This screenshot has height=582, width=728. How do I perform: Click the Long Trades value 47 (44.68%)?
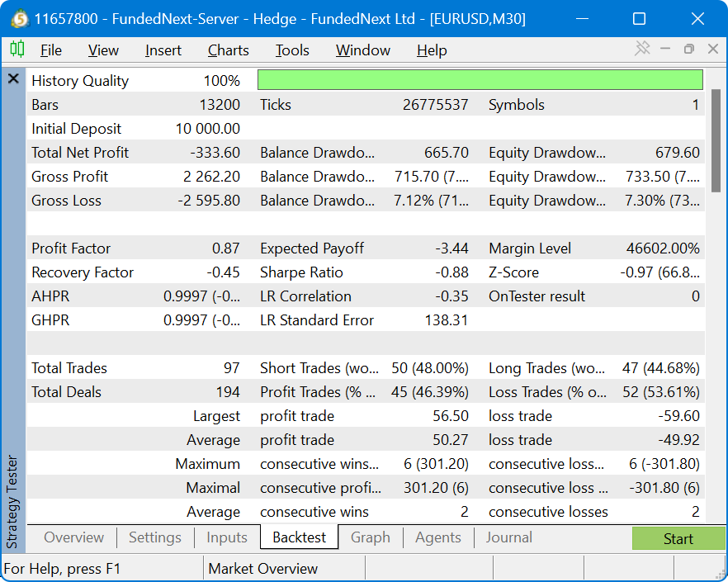click(x=660, y=368)
